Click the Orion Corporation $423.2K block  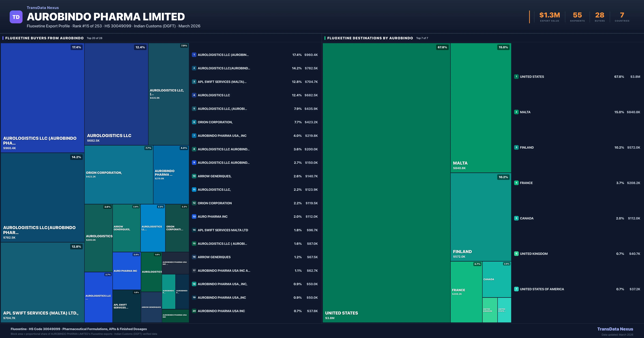click(118, 174)
